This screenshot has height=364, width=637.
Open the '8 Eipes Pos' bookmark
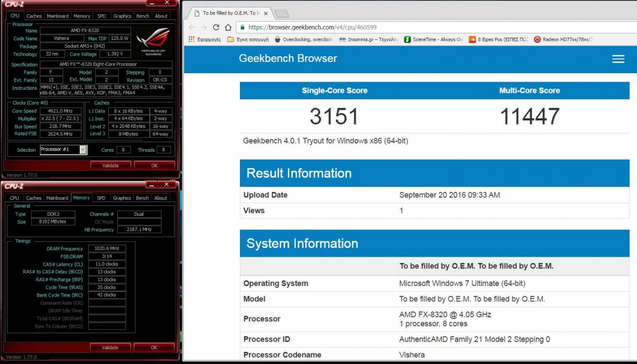(498, 39)
